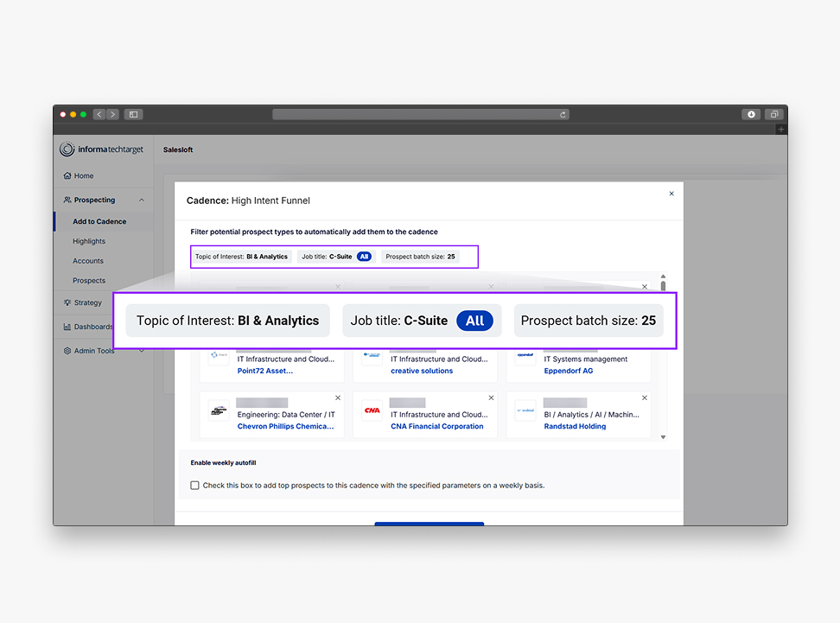Viewport: 840px width, 623px height.
Task: Select Add to Cadence in sidebar
Action: click(x=99, y=222)
